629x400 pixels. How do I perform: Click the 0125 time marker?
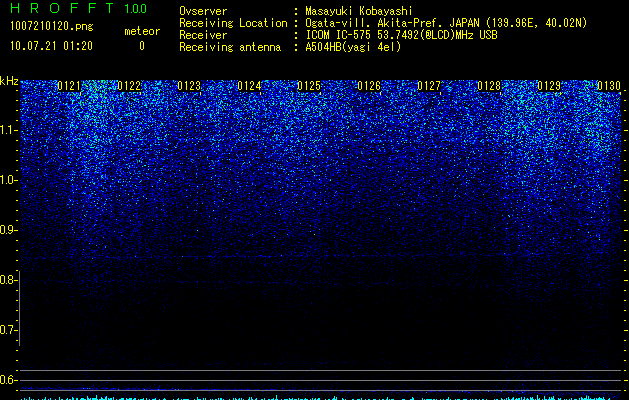309,86
